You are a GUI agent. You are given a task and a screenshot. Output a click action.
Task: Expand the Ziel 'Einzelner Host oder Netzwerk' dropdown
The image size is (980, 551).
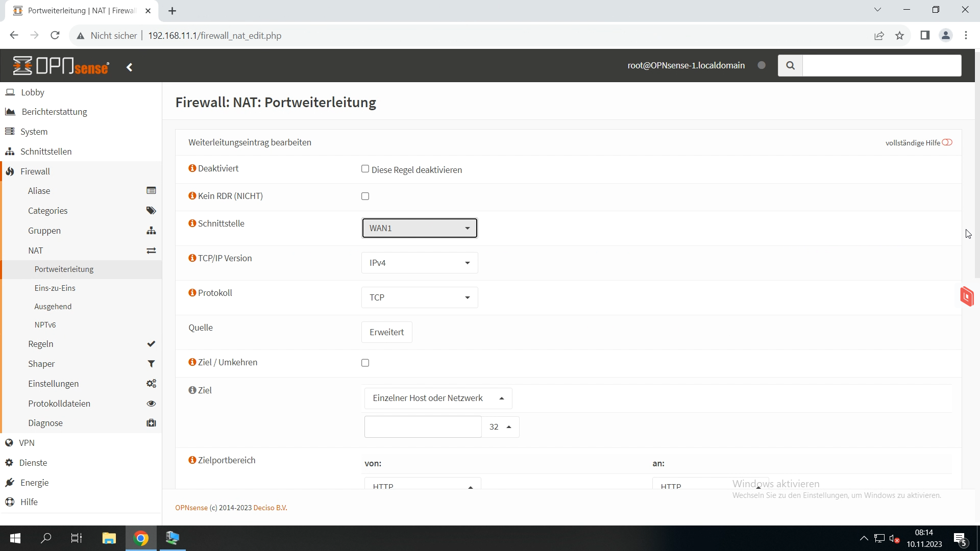[438, 398]
